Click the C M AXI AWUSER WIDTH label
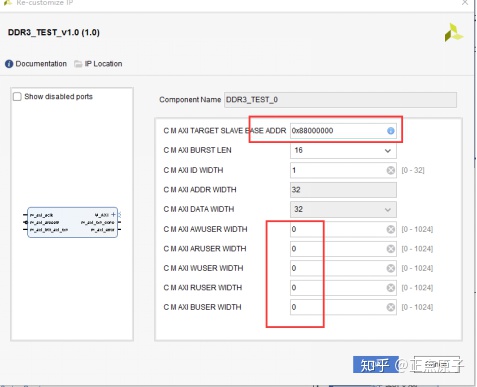 point(205,229)
